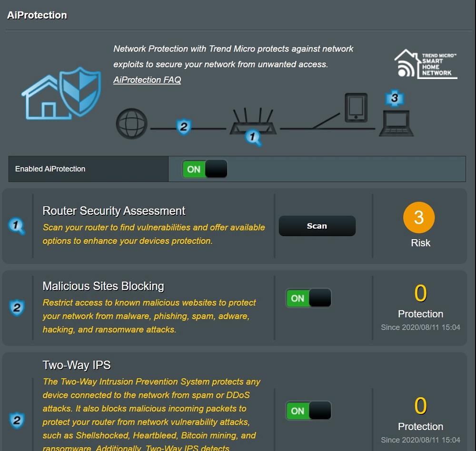This screenshot has width=476, height=451.
Task: Click the Protection label for Two-Way IPS
Action: point(420,426)
